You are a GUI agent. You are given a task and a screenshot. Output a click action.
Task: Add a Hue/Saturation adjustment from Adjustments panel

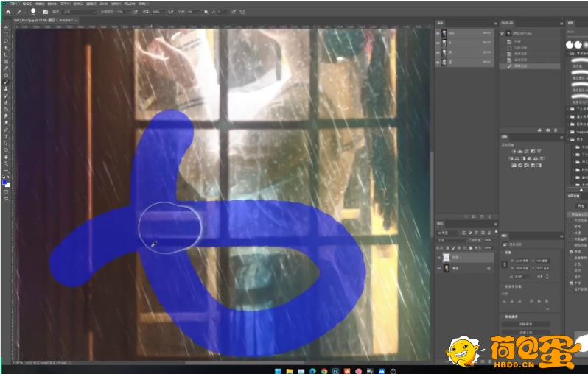pyautogui.click(x=511, y=158)
